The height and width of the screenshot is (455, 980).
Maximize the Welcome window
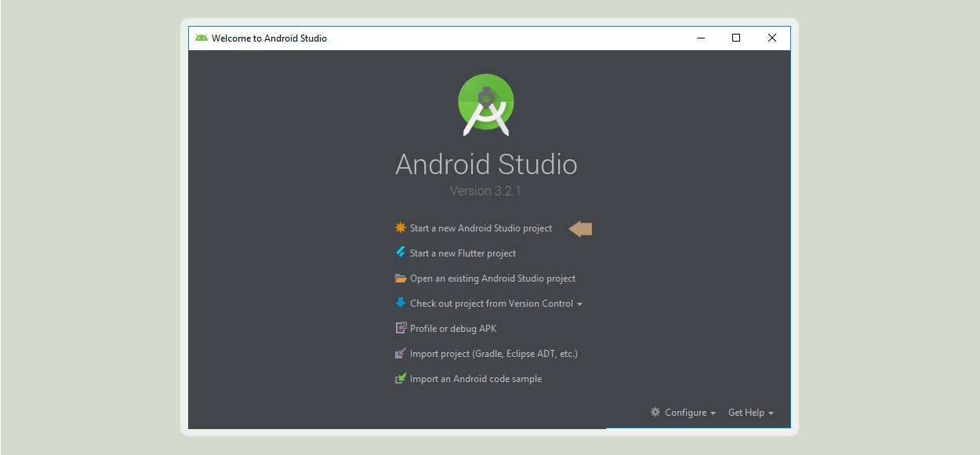point(736,38)
